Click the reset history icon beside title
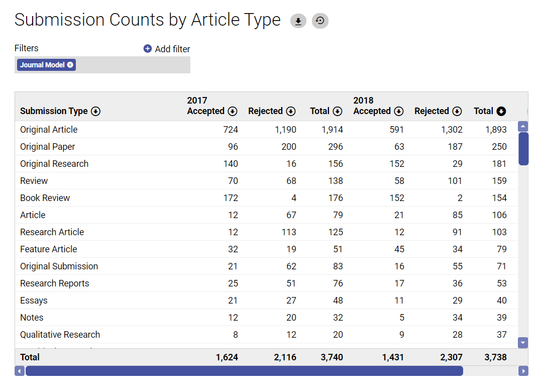 (x=320, y=21)
